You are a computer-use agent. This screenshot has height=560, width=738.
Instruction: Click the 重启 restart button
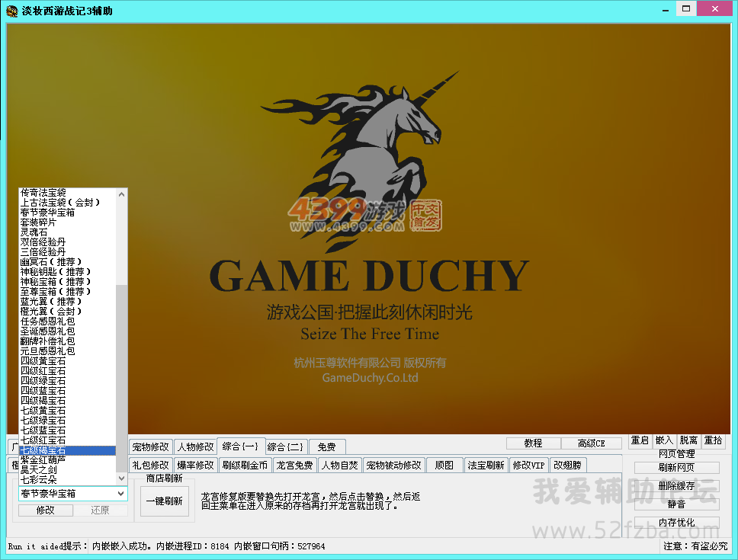click(x=640, y=440)
